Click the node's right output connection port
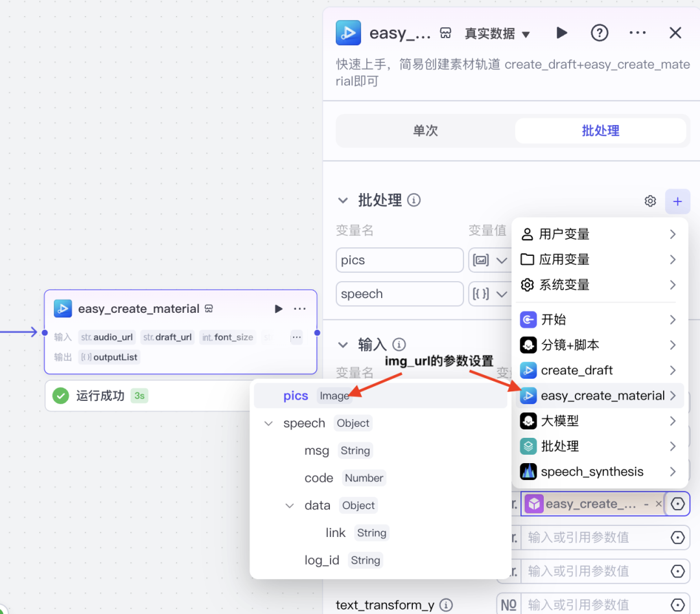700x614 pixels. 317,332
